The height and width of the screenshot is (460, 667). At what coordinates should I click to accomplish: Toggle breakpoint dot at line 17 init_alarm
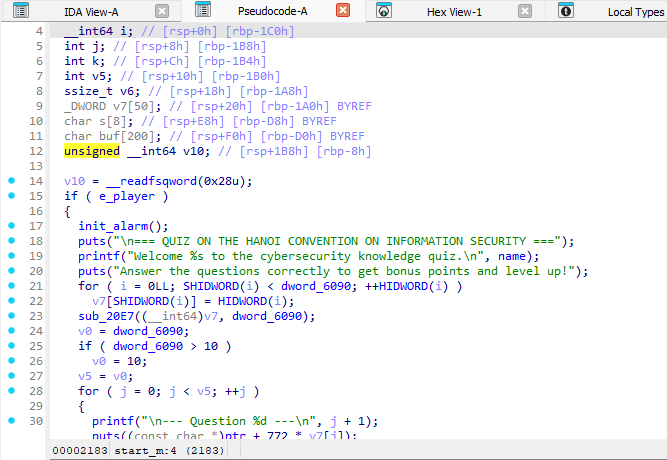click(11, 226)
